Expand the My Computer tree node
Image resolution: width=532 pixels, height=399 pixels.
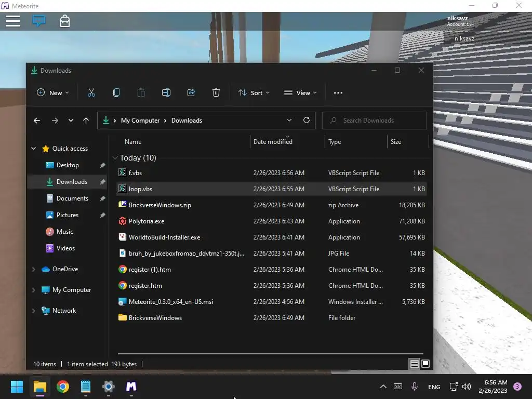pos(34,290)
